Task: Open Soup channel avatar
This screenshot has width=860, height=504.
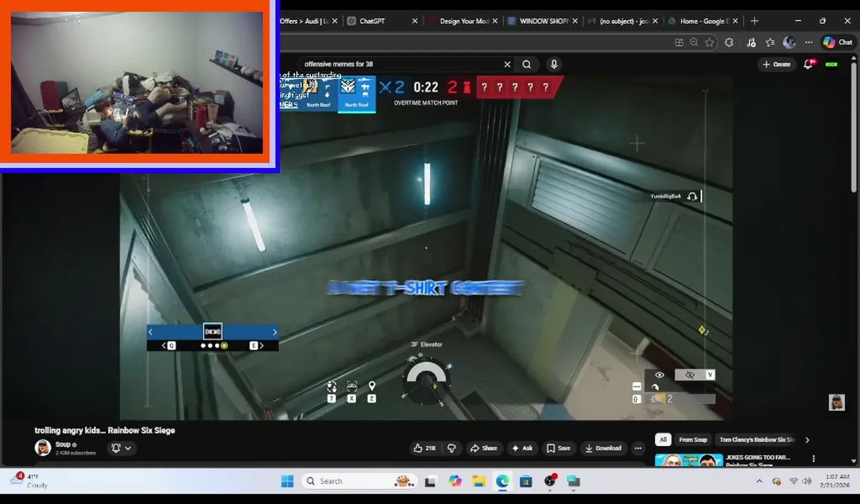Action: (x=43, y=447)
